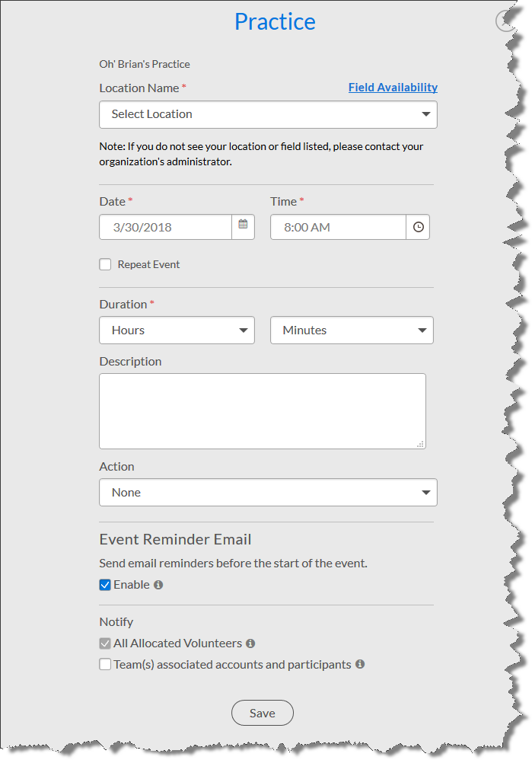
Task: Toggle the All Allocated Volunteers checkbox
Action: [106, 643]
